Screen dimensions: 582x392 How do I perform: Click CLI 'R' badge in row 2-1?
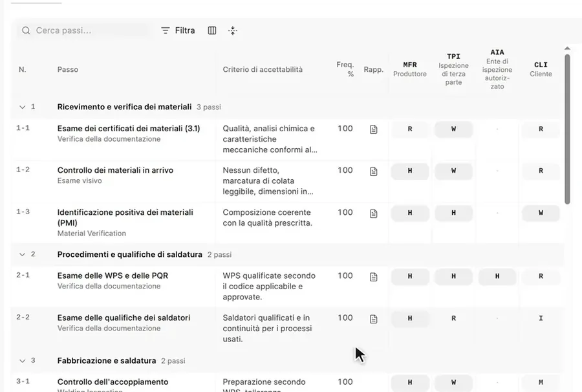point(541,277)
